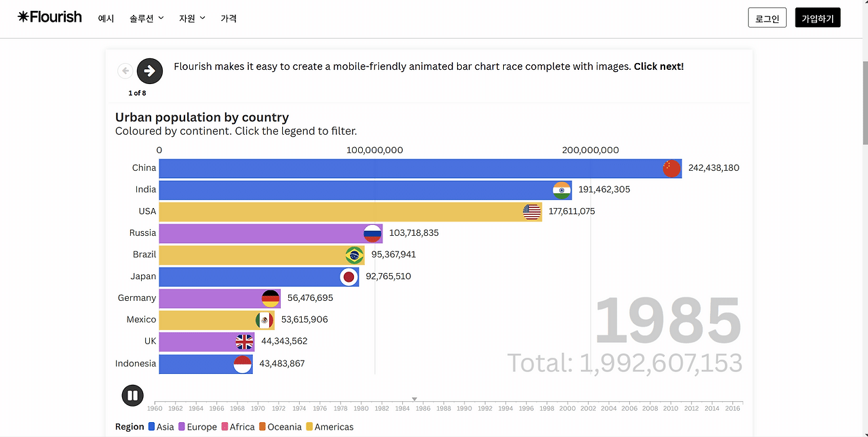Screen dimensions: 868x437
Task: Click the Brazil flag icon
Action: [353, 255]
